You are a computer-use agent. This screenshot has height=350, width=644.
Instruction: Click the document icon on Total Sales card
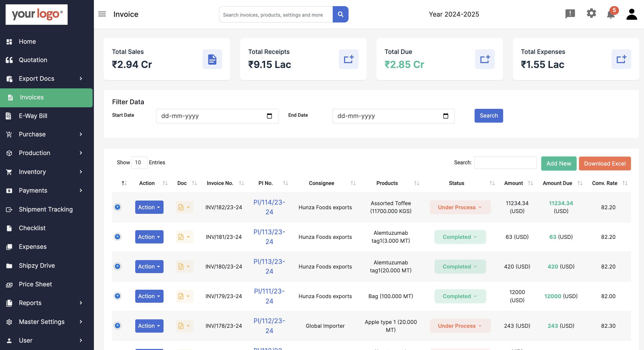click(x=212, y=59)
